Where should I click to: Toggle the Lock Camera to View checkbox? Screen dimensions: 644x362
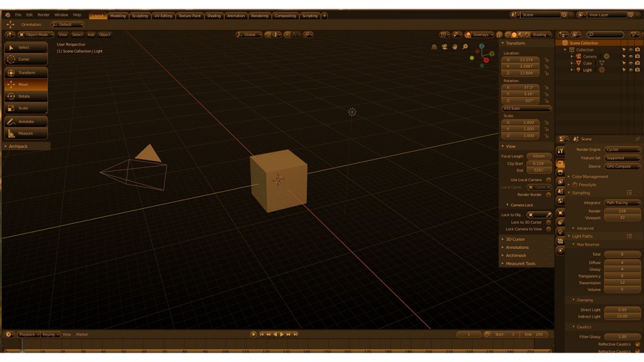coord(548,229)
